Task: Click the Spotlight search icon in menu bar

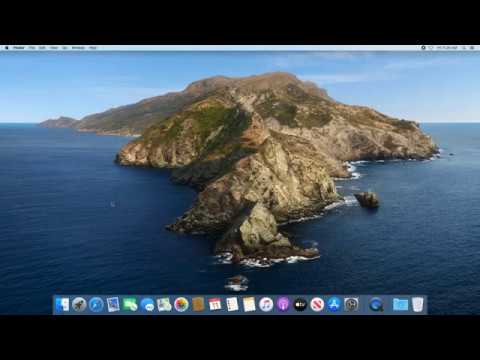Action: click(464, 48)
